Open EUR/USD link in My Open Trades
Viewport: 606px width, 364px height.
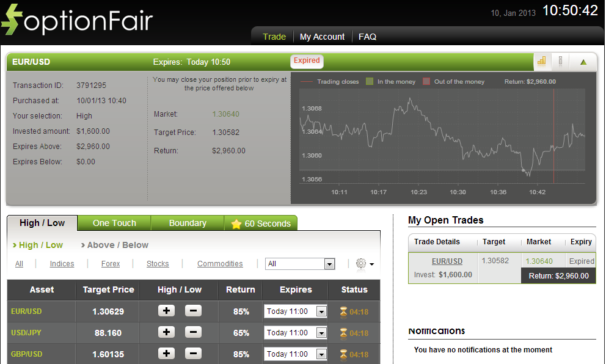[447, 261]
